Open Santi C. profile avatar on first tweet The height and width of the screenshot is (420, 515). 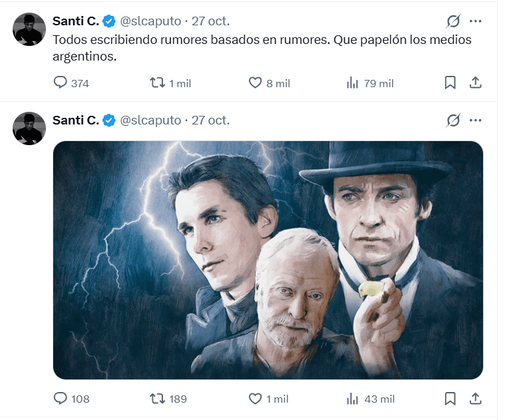tap(29, 29)
